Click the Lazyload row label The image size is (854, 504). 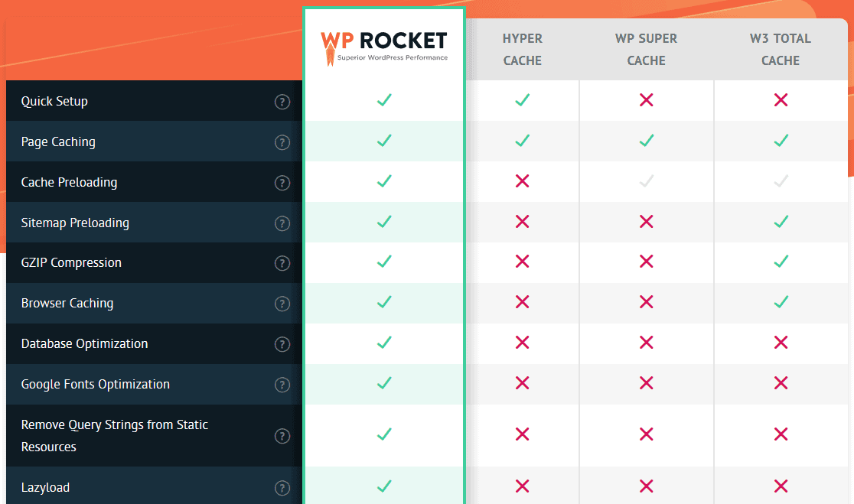[45, 488]
